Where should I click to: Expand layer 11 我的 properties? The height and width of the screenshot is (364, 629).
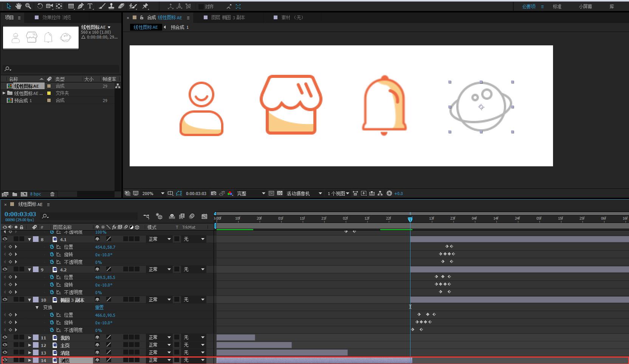point(29,338)
